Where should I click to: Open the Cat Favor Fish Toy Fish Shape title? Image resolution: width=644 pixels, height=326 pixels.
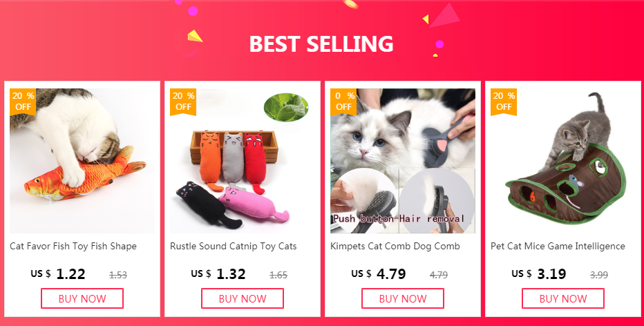click(x=73, y=247)
